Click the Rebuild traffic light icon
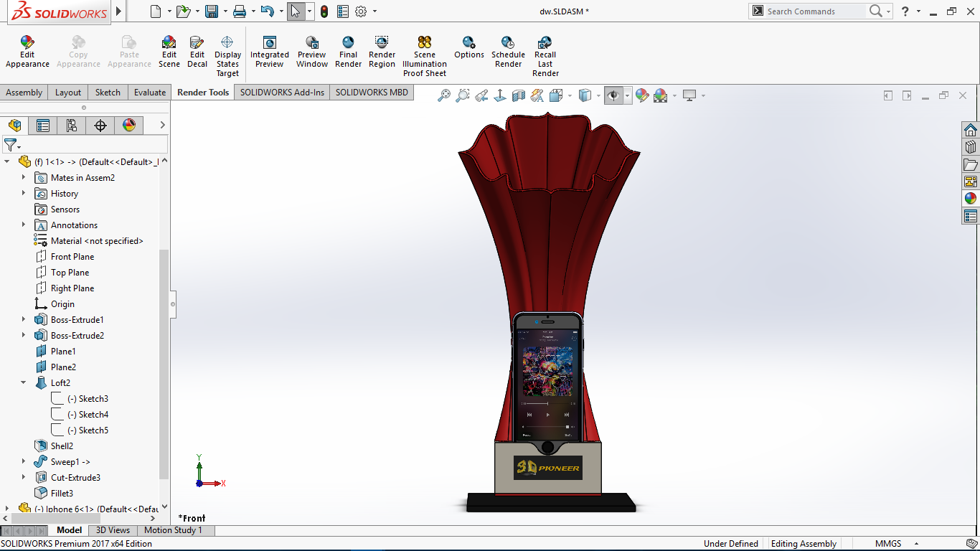The height and width of the screenshot is (551, 980). tap(324, 11)
